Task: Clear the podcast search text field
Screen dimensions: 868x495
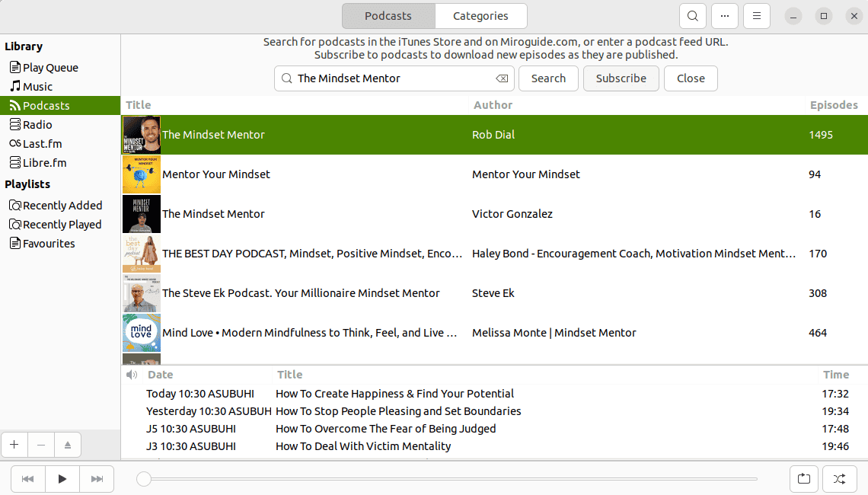Action: (502, 78)
